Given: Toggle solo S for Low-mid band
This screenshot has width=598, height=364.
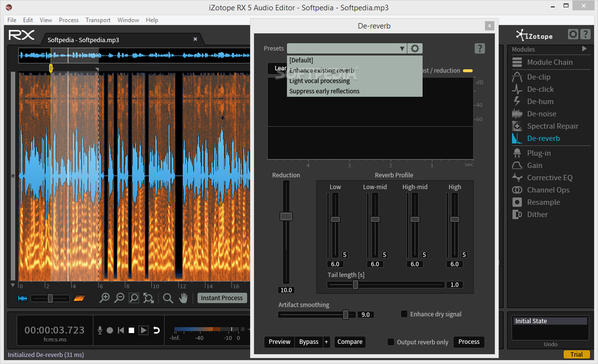Looking at the screenshot, I should [384, 254].
